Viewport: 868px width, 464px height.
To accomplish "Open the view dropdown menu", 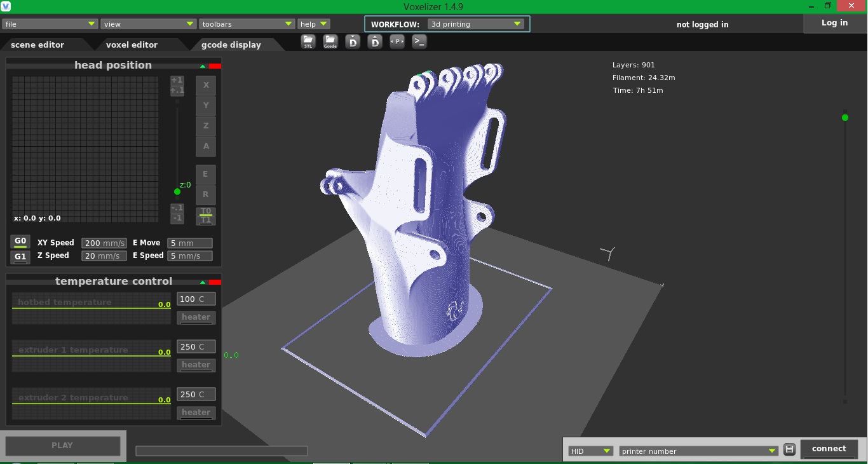I will click(148, 24).
